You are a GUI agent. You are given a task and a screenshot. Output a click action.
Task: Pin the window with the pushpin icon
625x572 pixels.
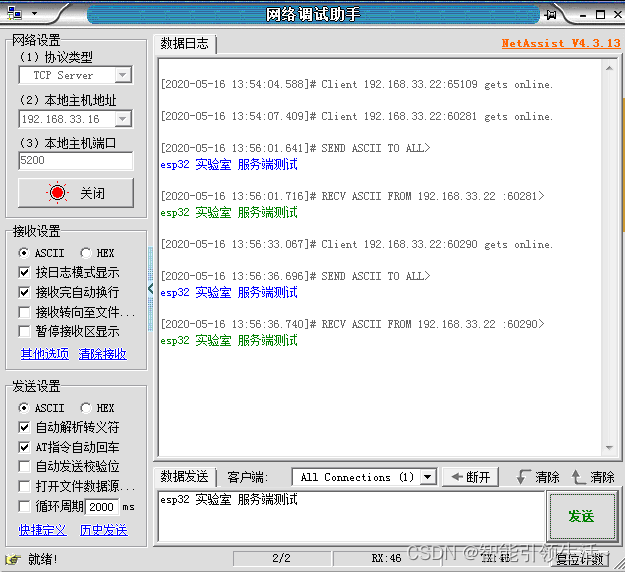pyautogui.click(x=550, y=15)
